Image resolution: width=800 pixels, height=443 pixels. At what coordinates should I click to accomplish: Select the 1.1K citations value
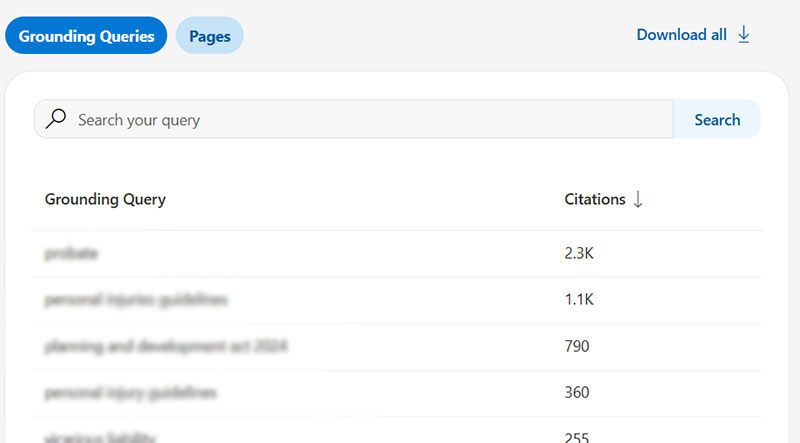(x=579, y=299)
